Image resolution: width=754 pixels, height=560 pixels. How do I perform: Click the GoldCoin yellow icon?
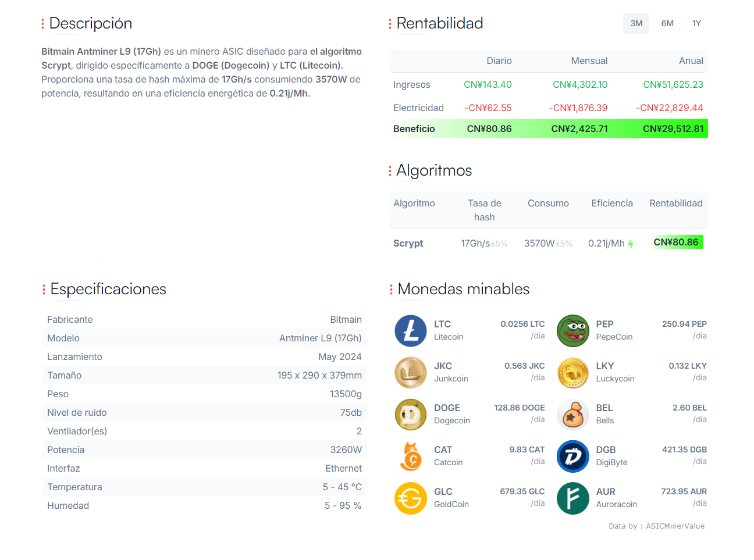coord(411,498)
